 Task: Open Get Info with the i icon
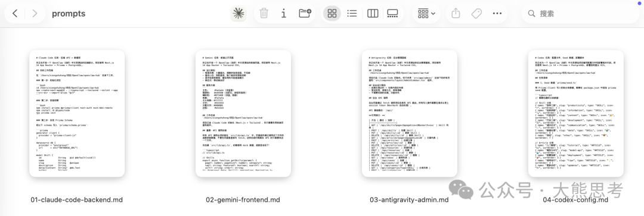[283, 14]
